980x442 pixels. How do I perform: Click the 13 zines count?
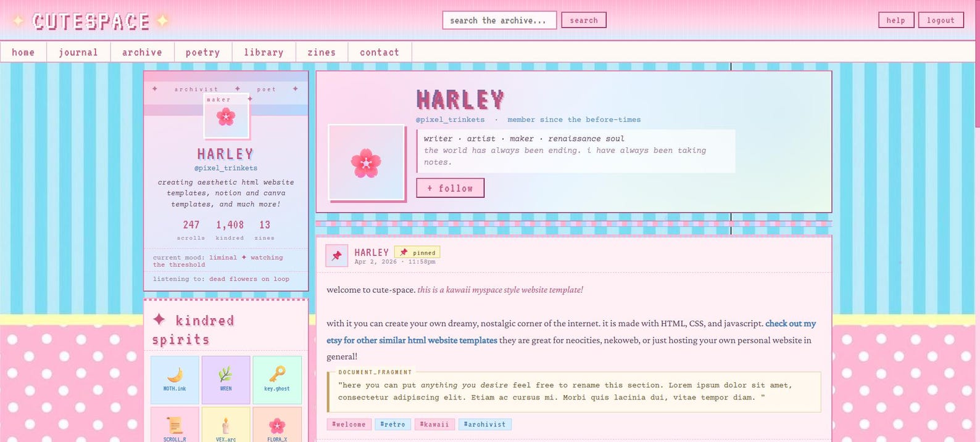point(265,230)
